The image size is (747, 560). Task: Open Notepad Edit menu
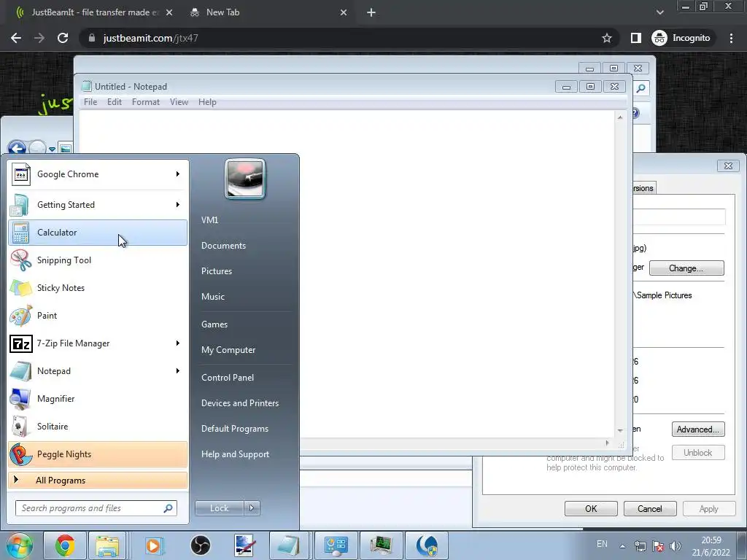pyautogui.click(x=115, y=102)
